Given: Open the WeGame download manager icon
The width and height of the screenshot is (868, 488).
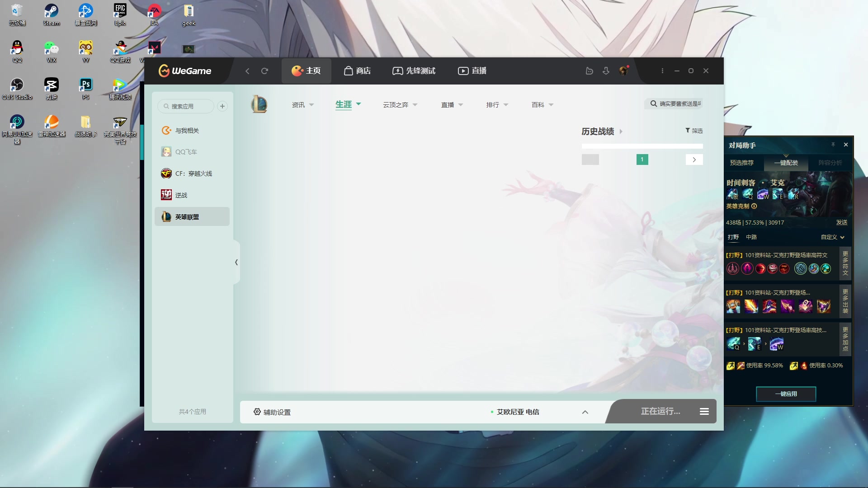Looking at the screenshot, I should [x=606, y=71].
